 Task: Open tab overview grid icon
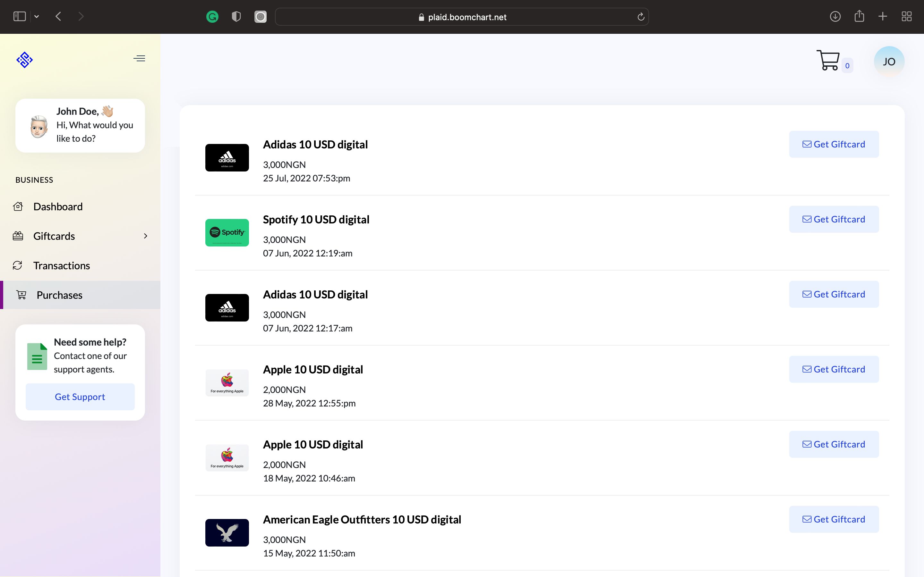tap(906, 16)
